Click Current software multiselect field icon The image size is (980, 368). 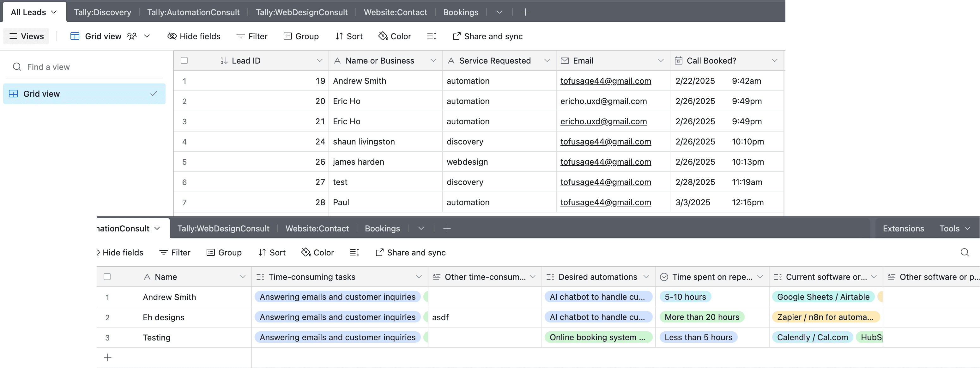(x=777, y=277)
